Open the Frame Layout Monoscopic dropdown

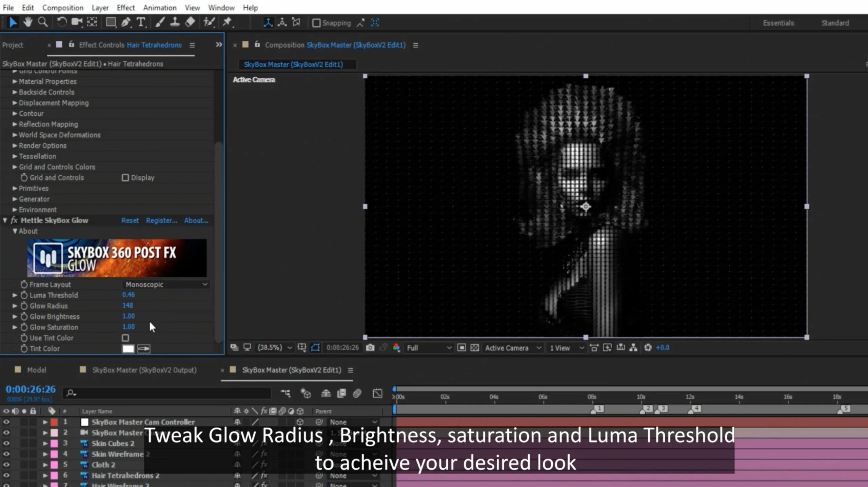[x=166, y=285]
